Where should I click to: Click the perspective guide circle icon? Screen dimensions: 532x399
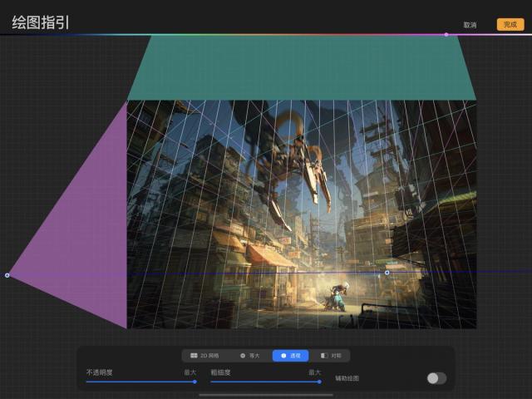tap(283, 356)
